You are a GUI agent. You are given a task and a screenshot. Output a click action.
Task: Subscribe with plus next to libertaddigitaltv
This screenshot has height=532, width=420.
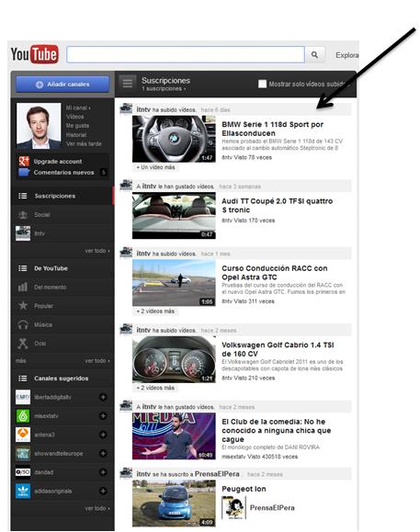[103, 397]
